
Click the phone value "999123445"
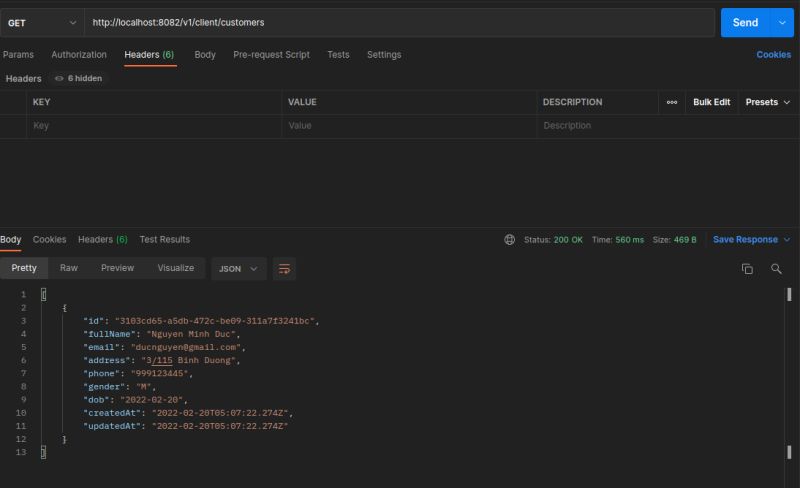[x=159, y=374]
